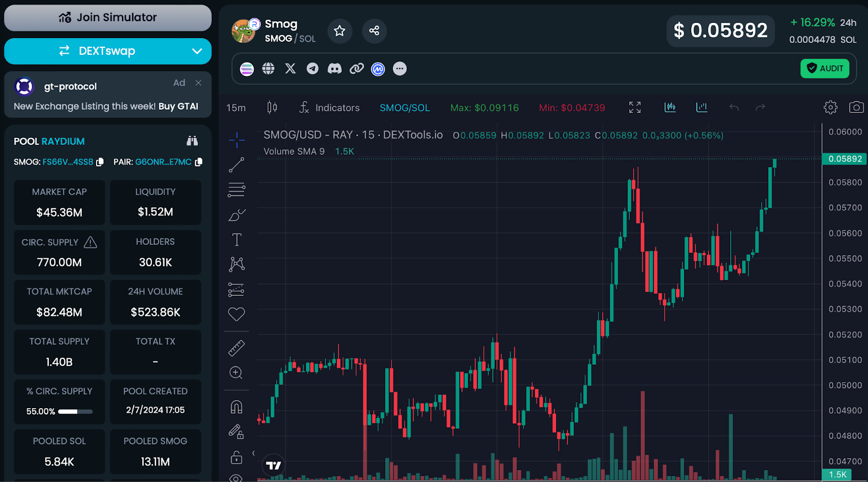This screenshot has width=868, height=482.
Task: Open chart settings gear
Action: [x=830, y=107]
